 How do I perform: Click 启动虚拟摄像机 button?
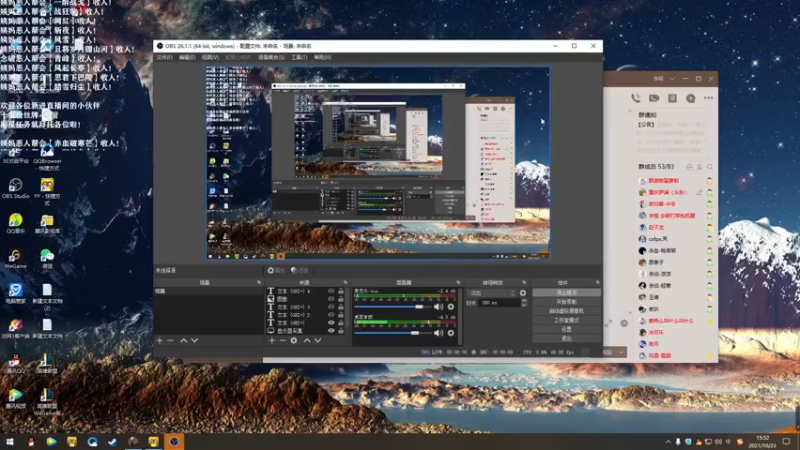tap(566, 311)
